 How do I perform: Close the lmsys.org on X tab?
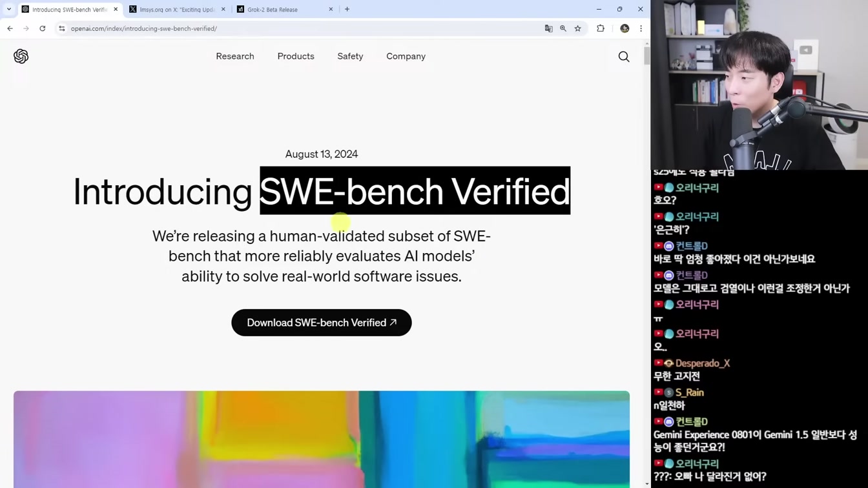pos(223,10)
